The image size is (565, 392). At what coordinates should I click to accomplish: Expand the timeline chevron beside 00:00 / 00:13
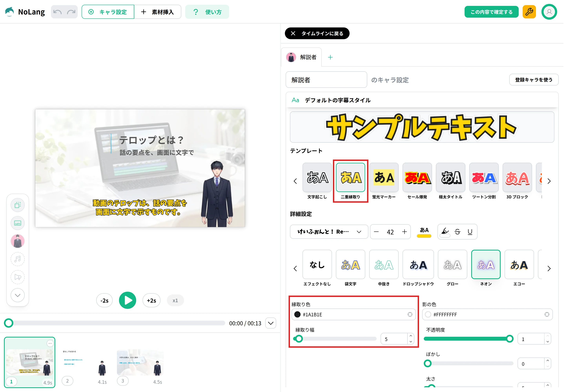point(271,323)
